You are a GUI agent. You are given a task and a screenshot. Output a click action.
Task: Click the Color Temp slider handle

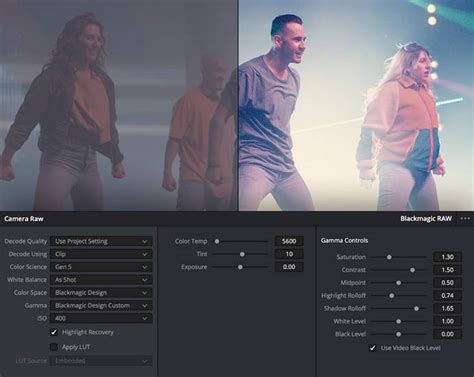[217, 241]
